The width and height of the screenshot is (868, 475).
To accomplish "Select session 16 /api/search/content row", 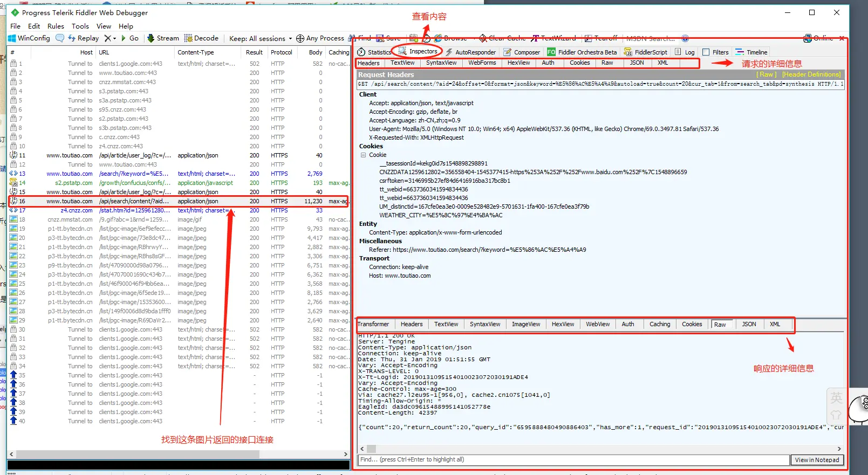I will tap(179, 201).
